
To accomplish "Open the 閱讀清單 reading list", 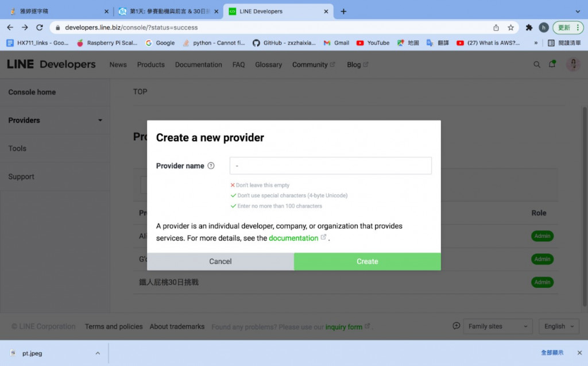I will tap(564, 43).
